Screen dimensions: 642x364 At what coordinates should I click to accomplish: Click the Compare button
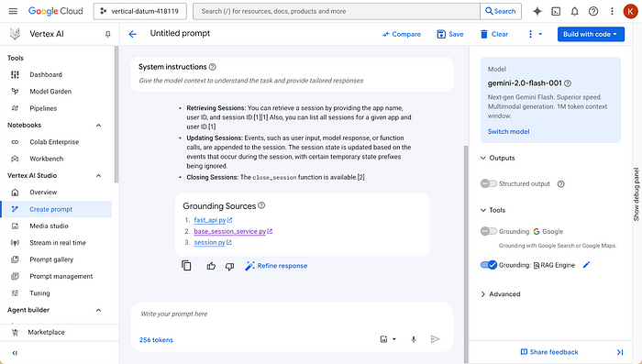pos(402,35)
